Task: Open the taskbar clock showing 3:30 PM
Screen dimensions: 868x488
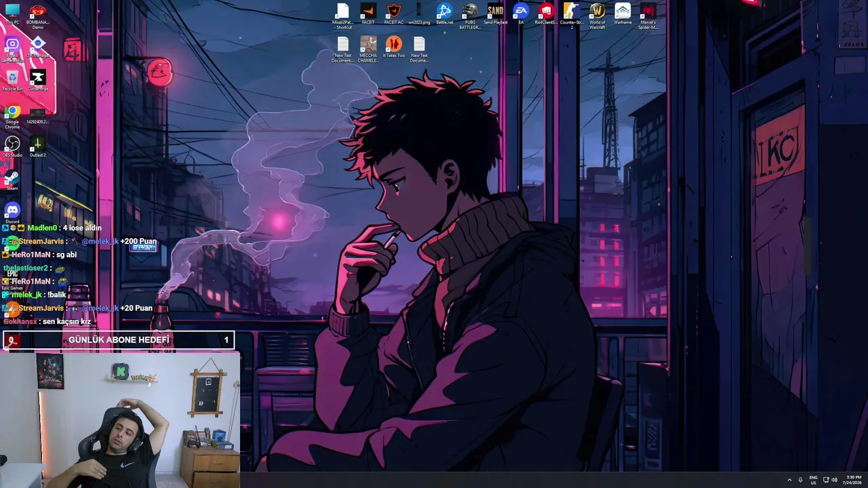Action: [853, 480]
